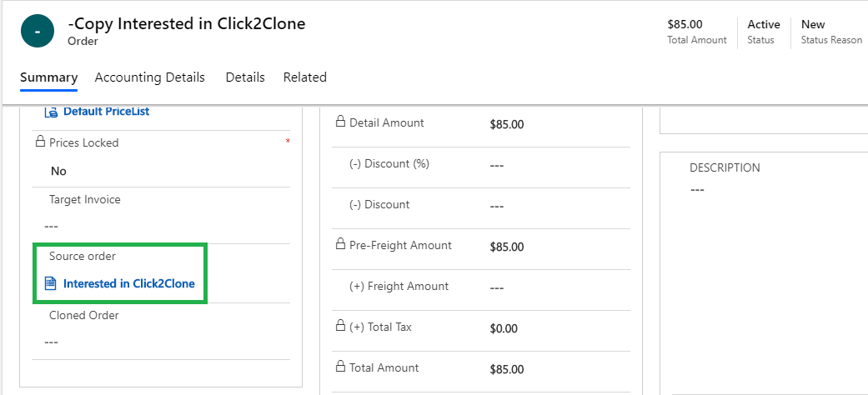Toggle the Prices Locked value No
868x395 pixels.
[x=58, y=171]
